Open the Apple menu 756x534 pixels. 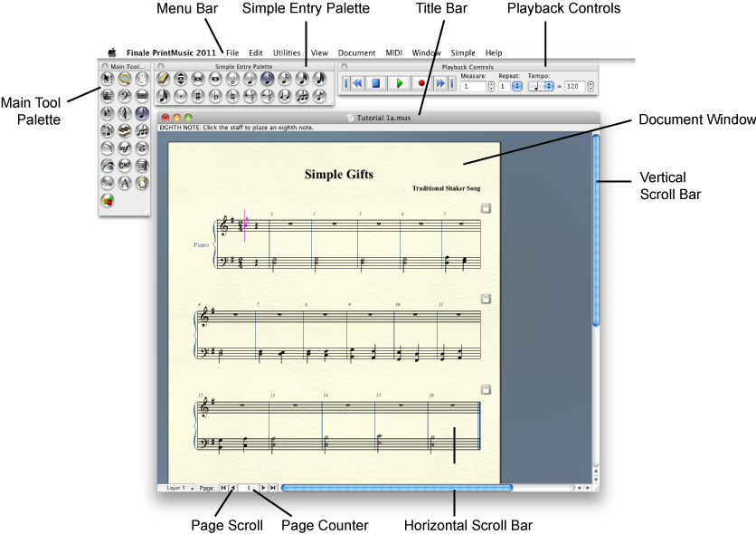click(x=112, y=52)
